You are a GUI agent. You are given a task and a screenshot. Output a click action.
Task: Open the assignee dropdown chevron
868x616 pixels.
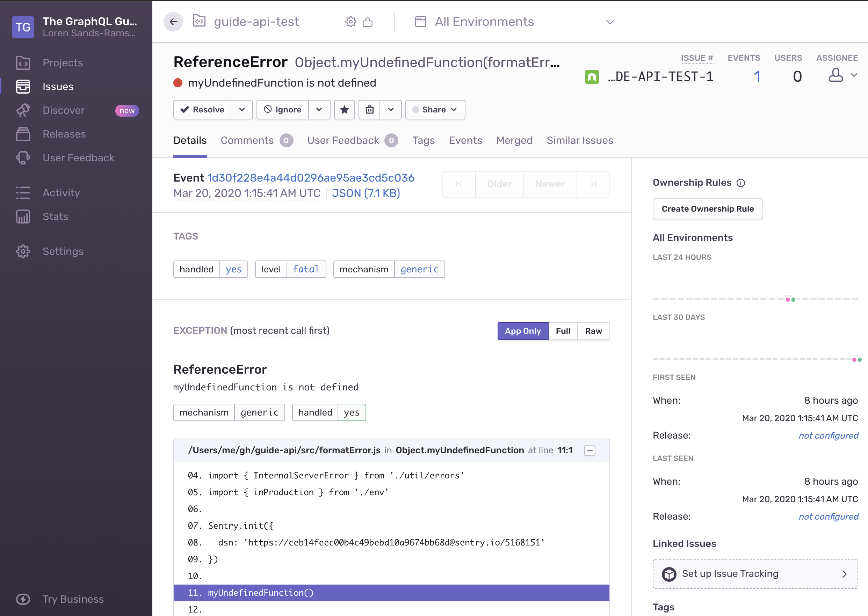click(854, 75)
